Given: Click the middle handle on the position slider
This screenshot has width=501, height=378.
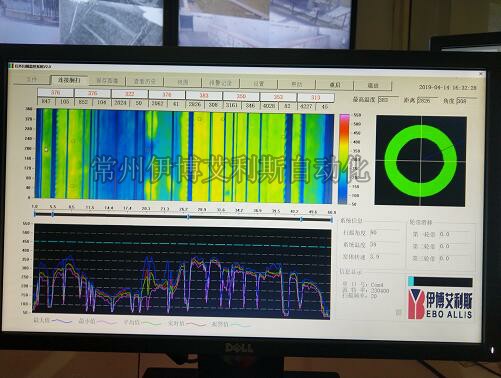Looking at the screenshot, I should tap(189, 217).
